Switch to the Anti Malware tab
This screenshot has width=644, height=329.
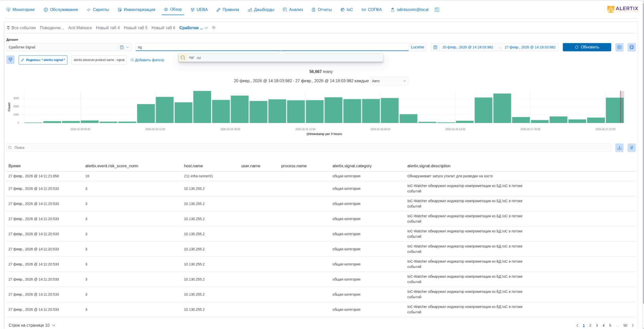pos(80,28)
